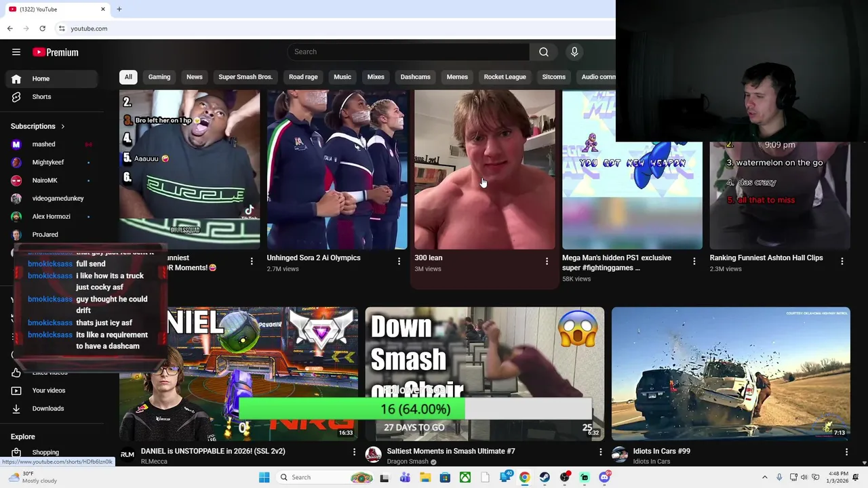Viewport: 868px width, 488px height.
Task: Open the Xbox app from the taskbar
Action: [x=465, y=477]
